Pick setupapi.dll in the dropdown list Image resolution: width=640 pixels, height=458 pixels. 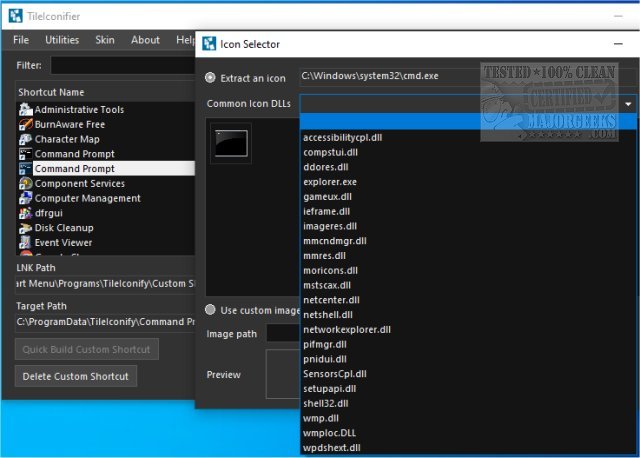[469, 389]
